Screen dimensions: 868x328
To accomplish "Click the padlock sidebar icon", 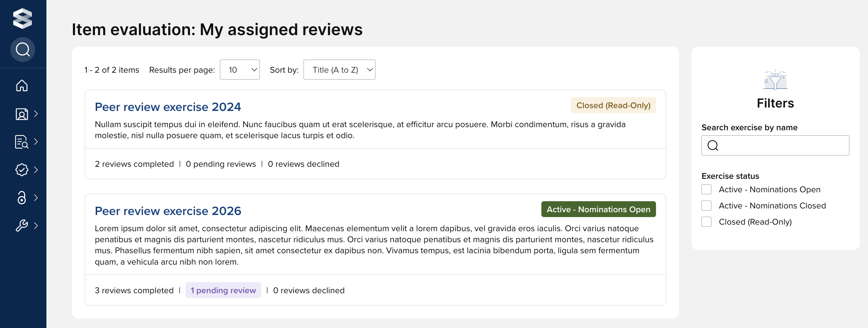I will click(22, 198).
